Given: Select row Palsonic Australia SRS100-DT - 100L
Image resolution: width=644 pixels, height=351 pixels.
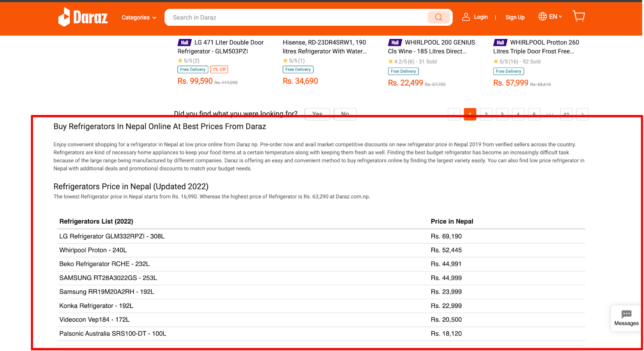Looking at the screenshot, I should click(x=321, y=334).
